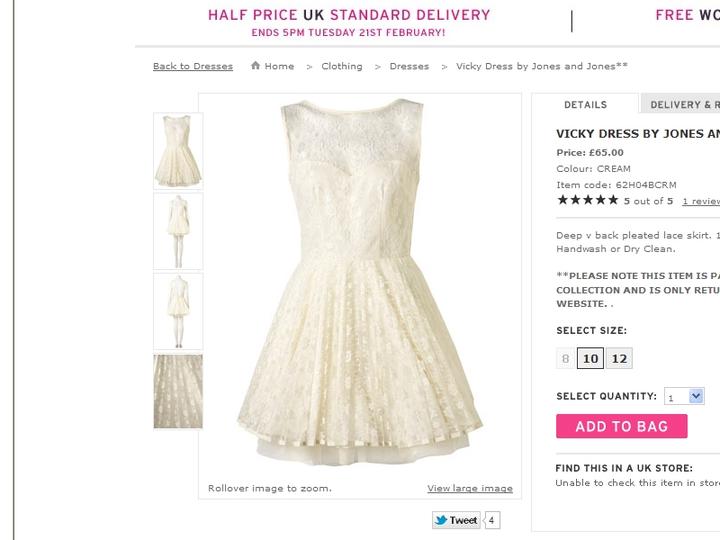Open the View large image link

[x=469, y=489]
